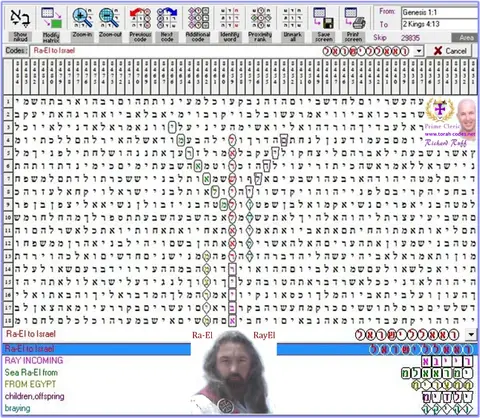Select the highlighted Ra-El to Israel row

(x=240, y=349)
